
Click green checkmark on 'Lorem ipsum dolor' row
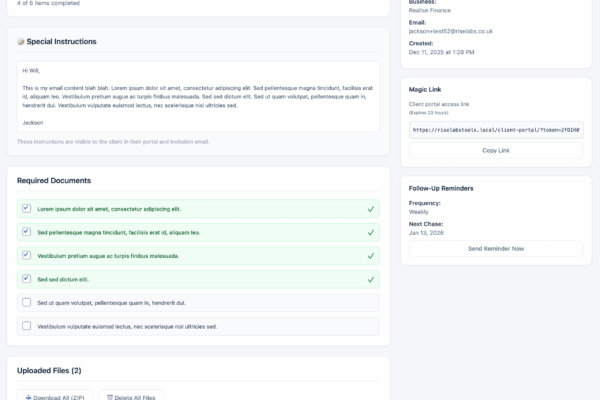pyautogui.click(x=370, y=209)
